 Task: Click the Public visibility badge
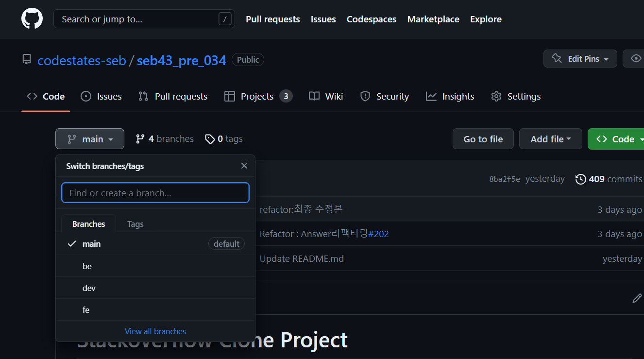[x=248, y=60]
